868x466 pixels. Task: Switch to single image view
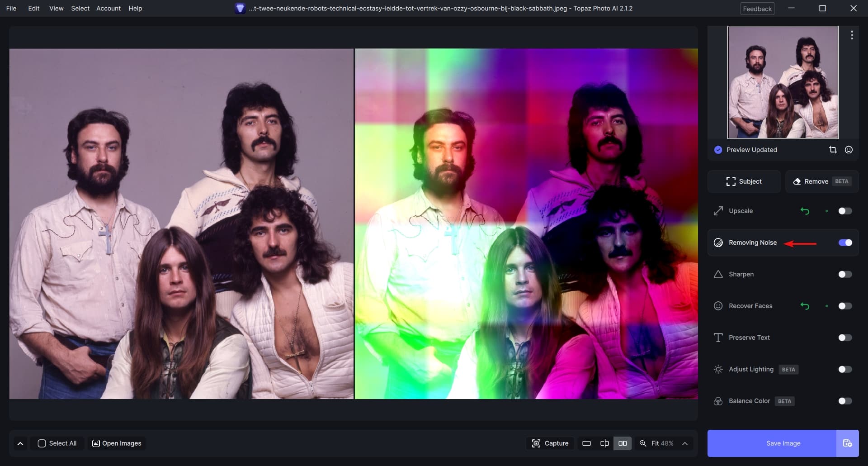point(586,443)
